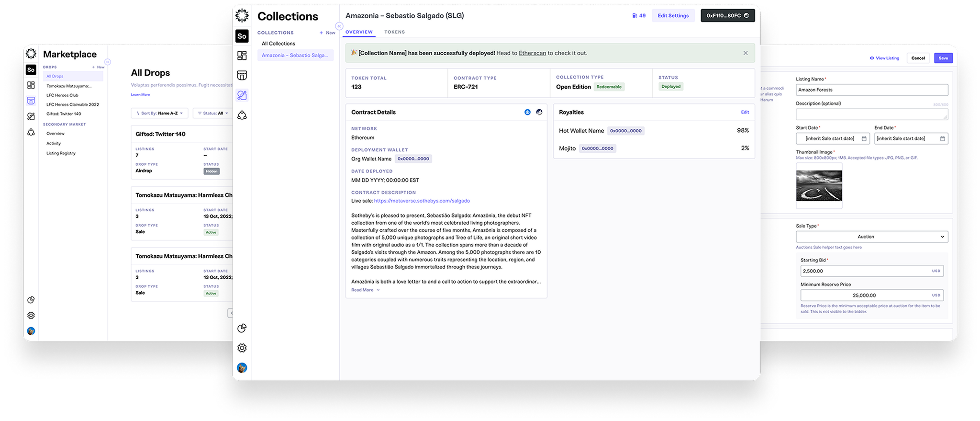
Task: Open the Start Date calendar picker
Action: click(864, 139)
